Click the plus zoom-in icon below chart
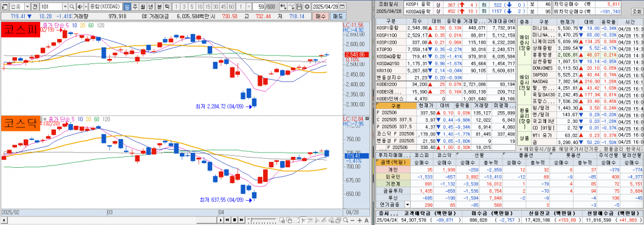644x225 pixels. [360, 221]
